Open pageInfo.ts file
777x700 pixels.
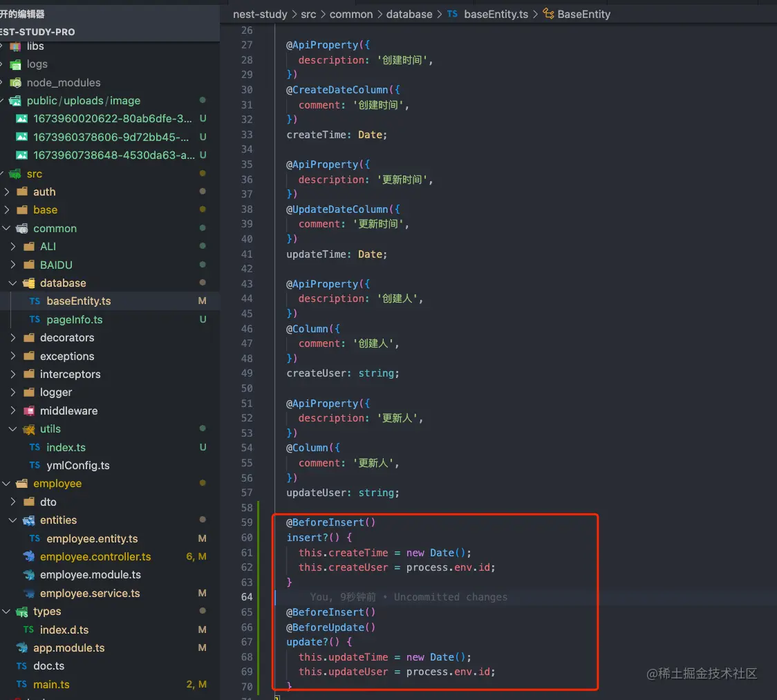pos(75,320)
